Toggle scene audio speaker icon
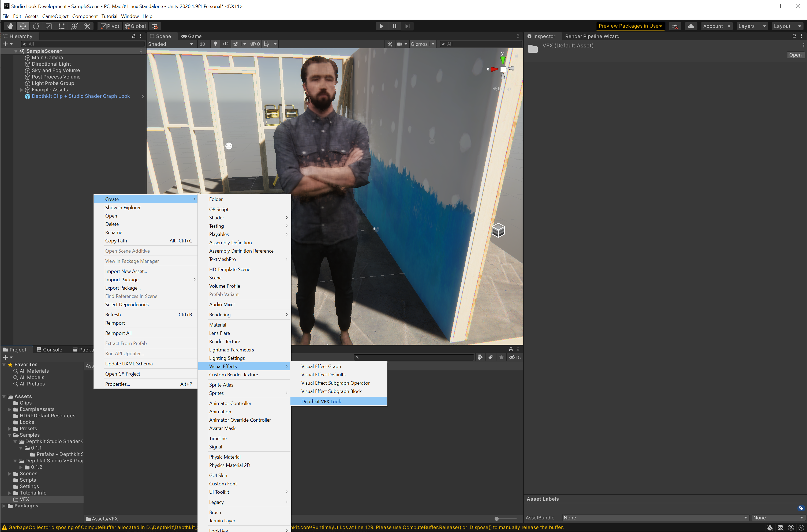The image size is (807, 532). tap(225, 44)
